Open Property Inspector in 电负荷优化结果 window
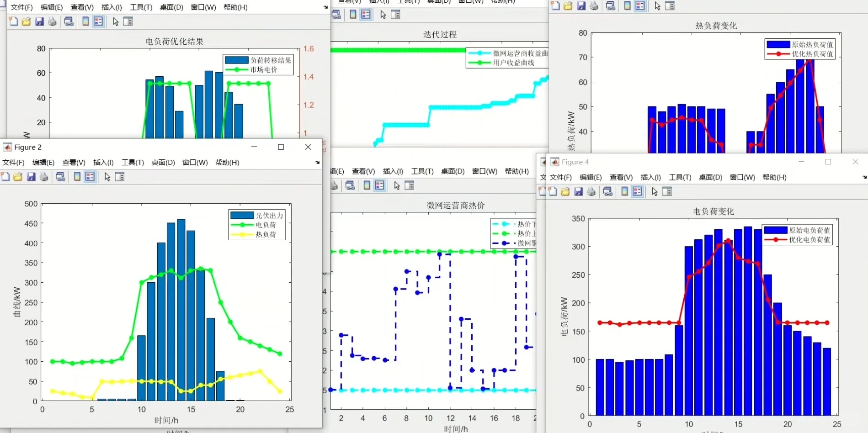 point(128,21)
